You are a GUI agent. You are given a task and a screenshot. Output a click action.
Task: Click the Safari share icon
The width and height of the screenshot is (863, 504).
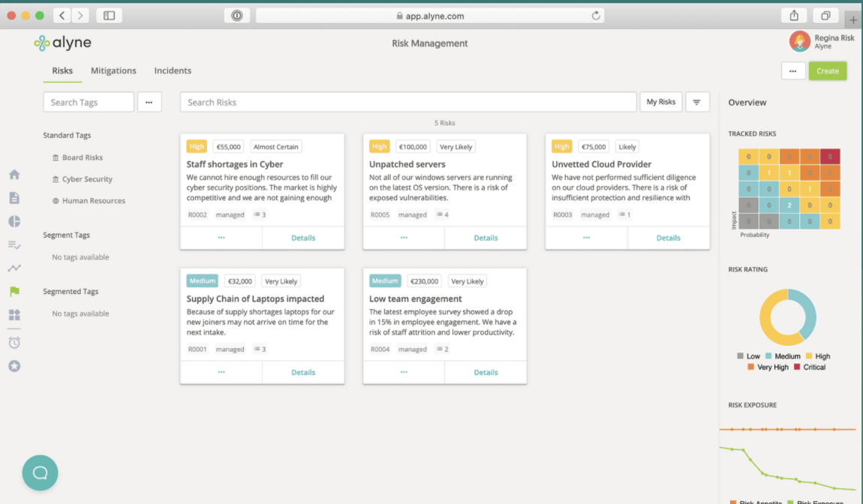point(794,16)
